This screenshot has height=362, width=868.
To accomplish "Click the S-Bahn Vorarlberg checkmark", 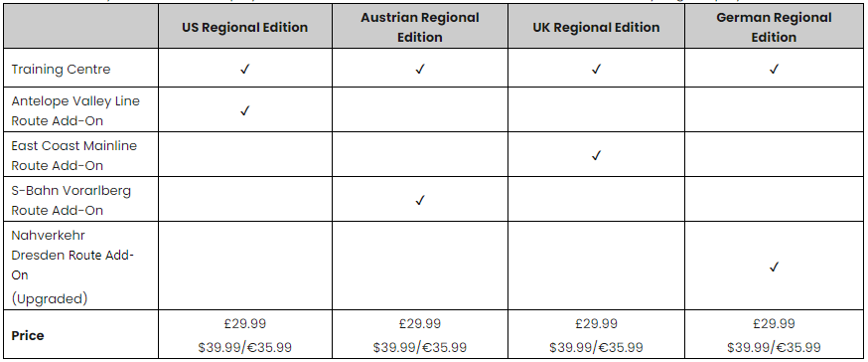I will 420,200.
